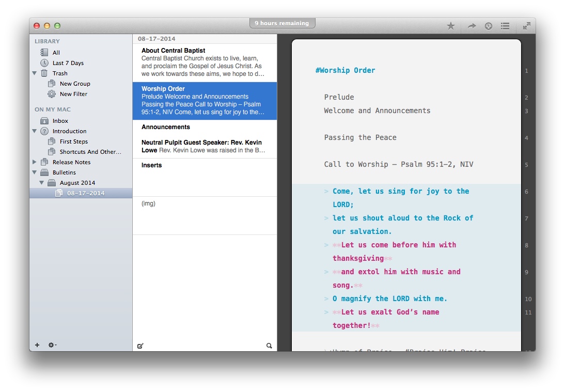
Task: Open the gear menu in sidebar footer
Action: tap(52, 345)
